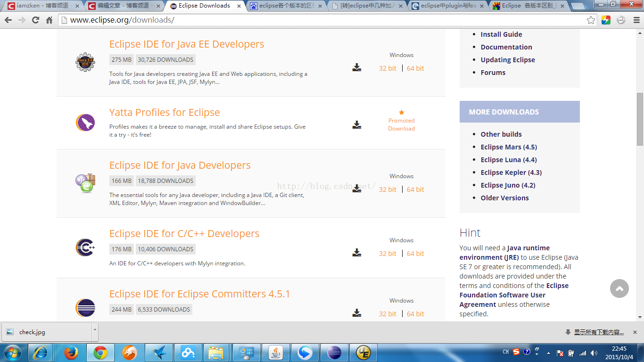Open the Java coffee cup taskbar icon
644x362 pixels.
[276, 353]
